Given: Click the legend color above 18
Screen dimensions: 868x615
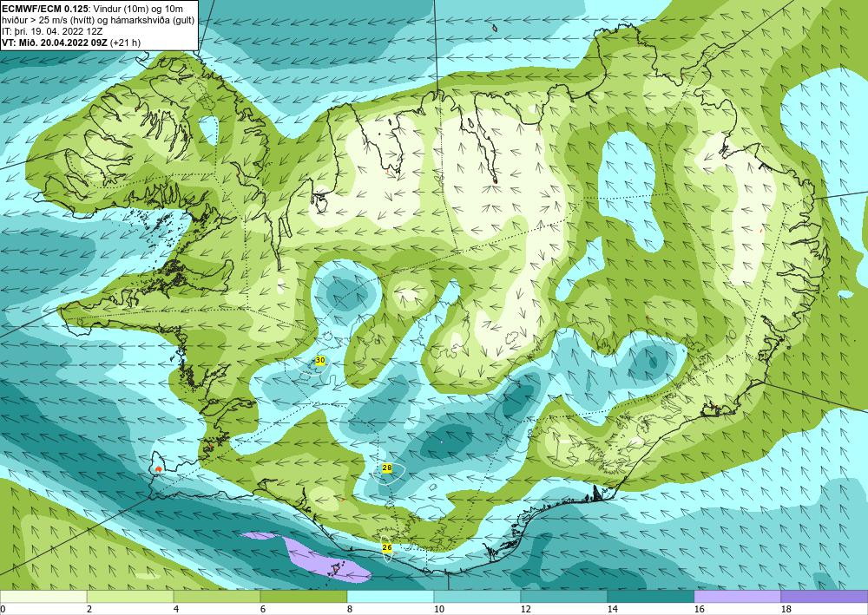Looking at the screenshot, I should [825, 596].
